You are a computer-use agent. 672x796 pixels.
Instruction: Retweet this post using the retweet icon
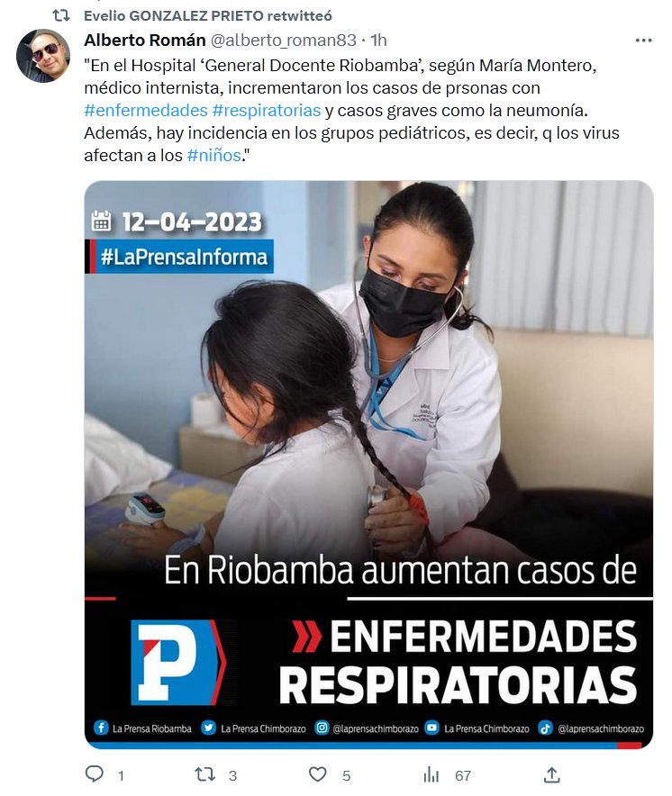205,774
